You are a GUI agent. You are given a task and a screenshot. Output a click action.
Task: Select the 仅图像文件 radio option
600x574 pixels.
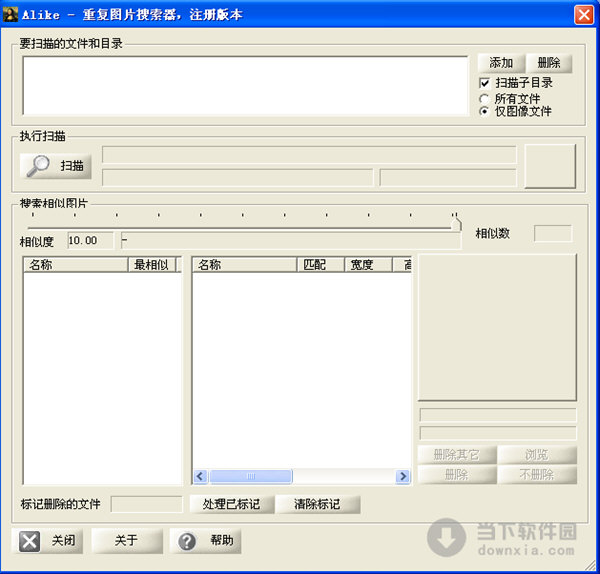pyautogui.click(x=484, y=111)
